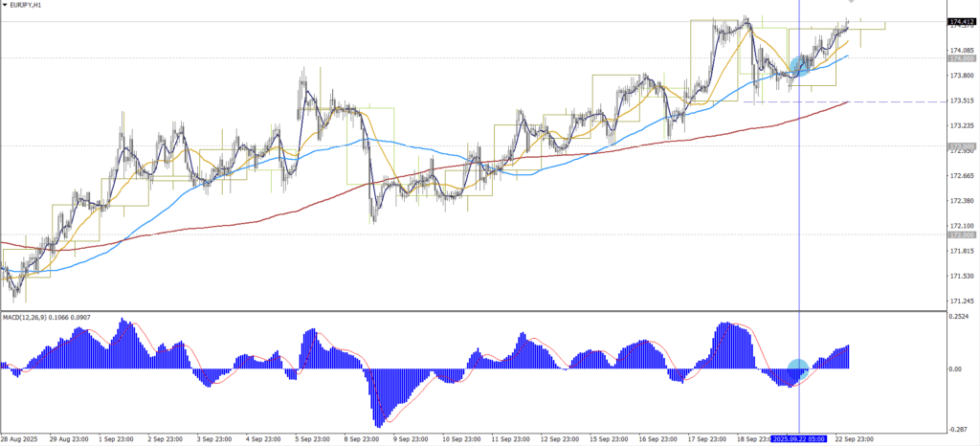Click the dashed purple horizontal line near 173.515
980x446 pixels.
click(x=861, y=101)
